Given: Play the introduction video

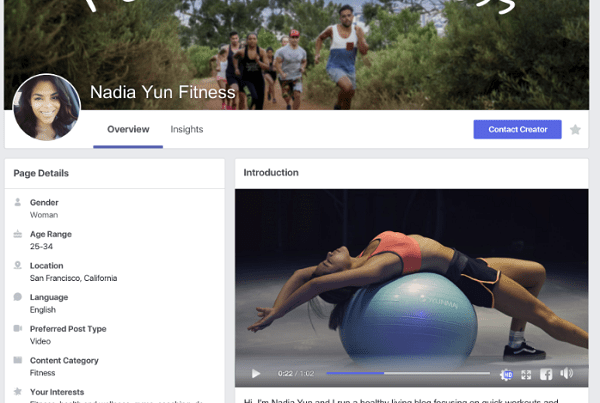Looking at the screenshot, I should [256, 374].
